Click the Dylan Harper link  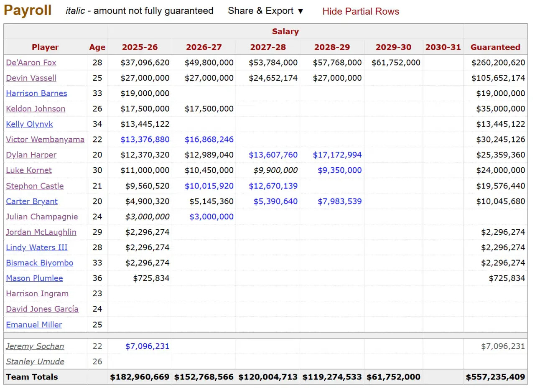tap(31, 155)
